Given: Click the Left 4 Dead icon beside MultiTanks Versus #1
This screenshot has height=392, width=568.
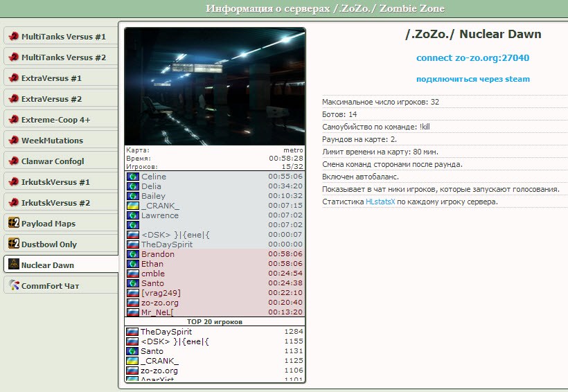Looking at the screenshot, I should (13, 37).
